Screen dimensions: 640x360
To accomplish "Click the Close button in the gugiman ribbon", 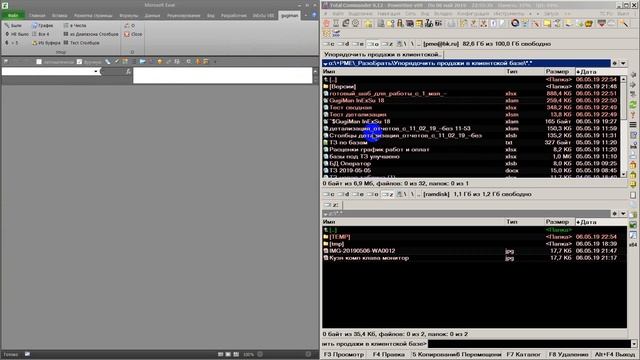I will click(x=133, y=34).
